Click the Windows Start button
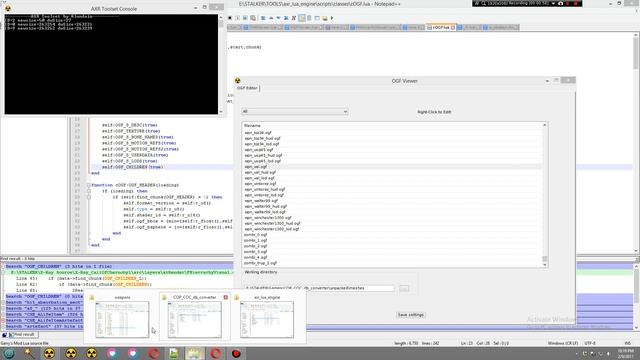640x360 pixels. point(9,353)
